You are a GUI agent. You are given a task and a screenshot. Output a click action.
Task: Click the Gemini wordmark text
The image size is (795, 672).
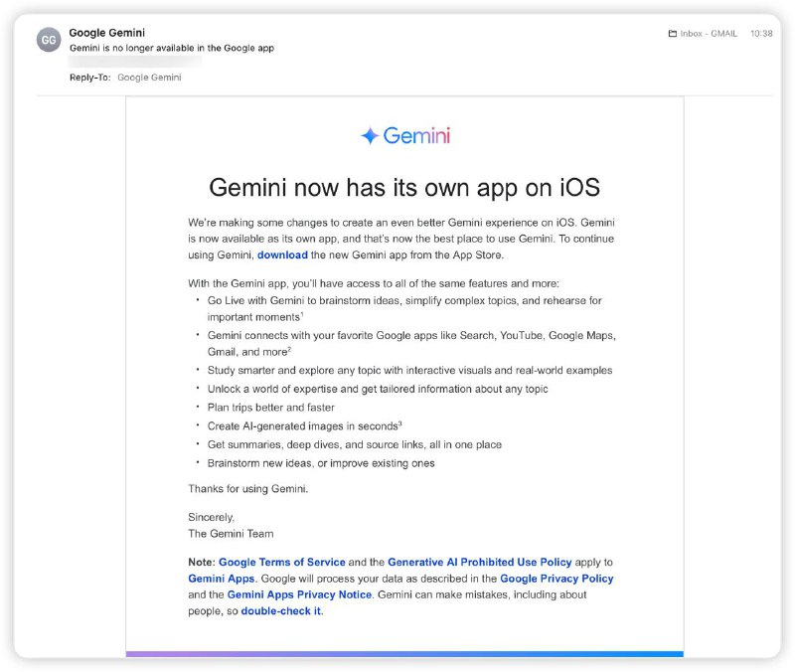[x=416, y=136]
